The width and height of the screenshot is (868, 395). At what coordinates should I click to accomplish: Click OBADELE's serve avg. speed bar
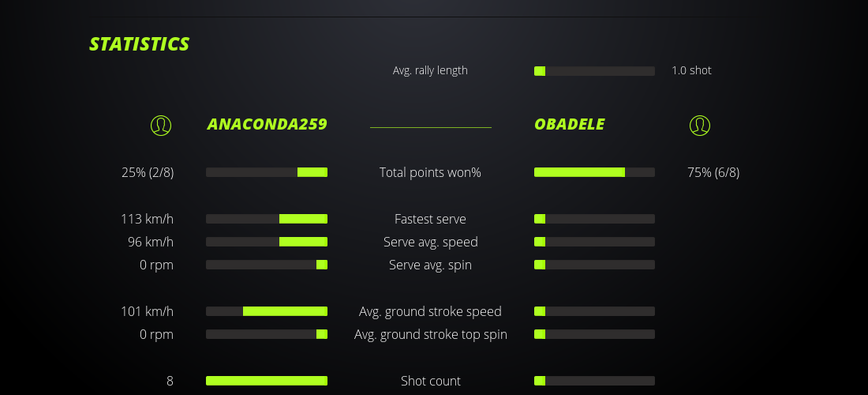594,242
